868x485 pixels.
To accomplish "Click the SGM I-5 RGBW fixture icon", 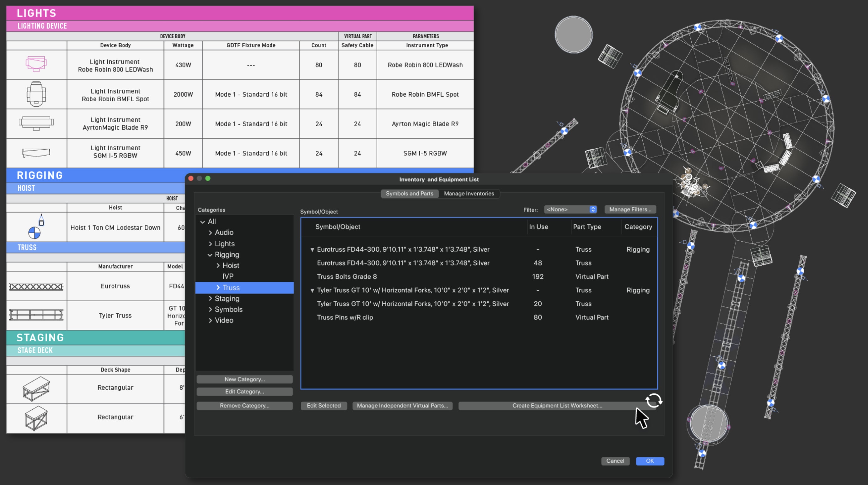I will click(36, 153).
